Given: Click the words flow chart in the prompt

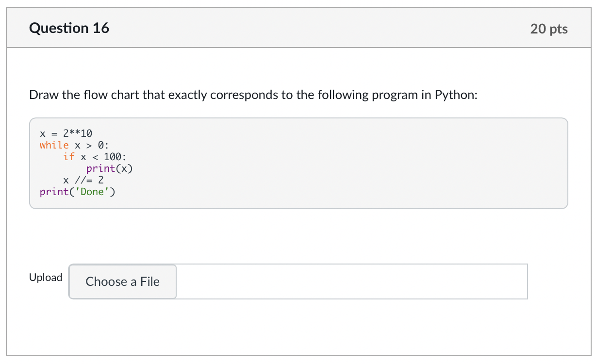Looking at the screenshot, I should tap(112, 95).
